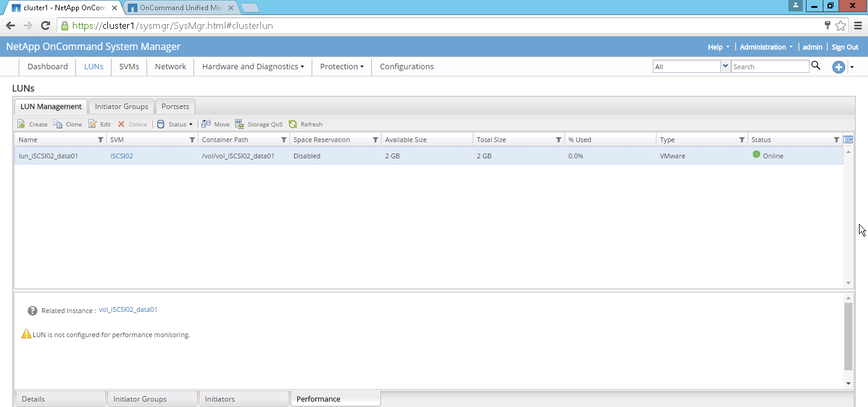Click the iSCSI02 SVM link
868x407 pixels.
coord(122,156)
